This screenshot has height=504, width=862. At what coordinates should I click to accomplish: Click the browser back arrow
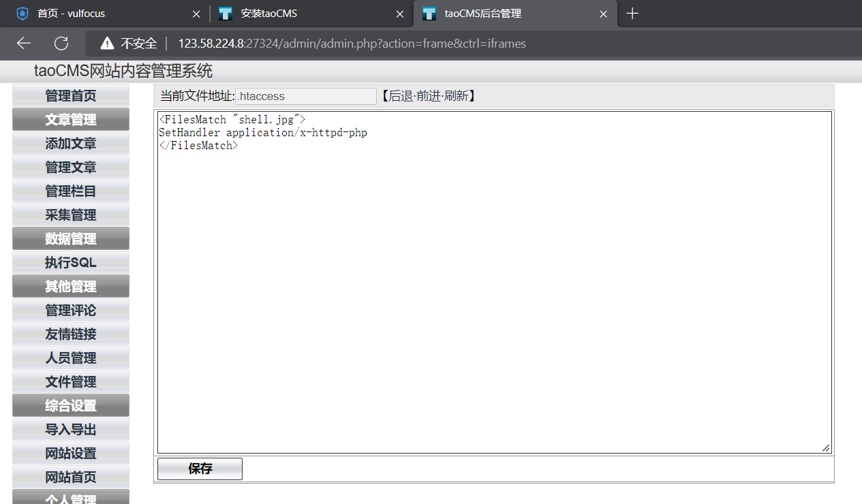[x=24, y=44]
